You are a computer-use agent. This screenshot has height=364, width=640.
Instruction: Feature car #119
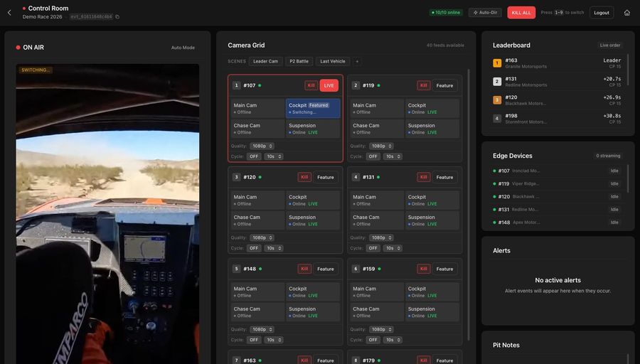click(x=444, y=85)
